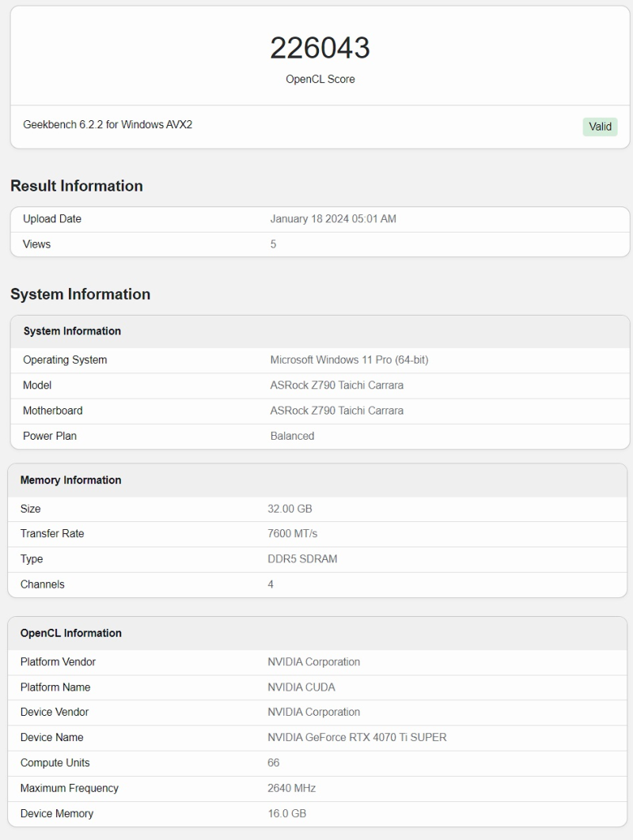Click the Result Information heading
The height and width of the screenshot is (840, 633).
[77, 186]
